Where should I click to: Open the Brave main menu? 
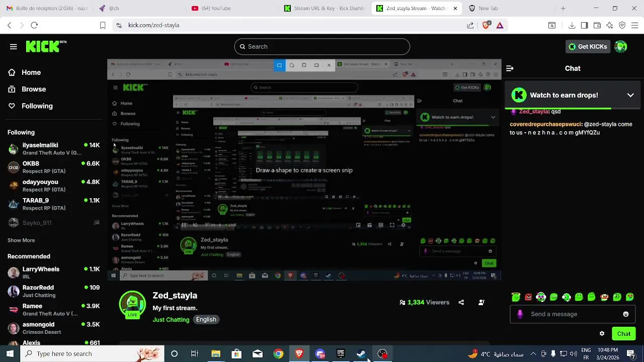pyautogui.click(x=635, y=25)
